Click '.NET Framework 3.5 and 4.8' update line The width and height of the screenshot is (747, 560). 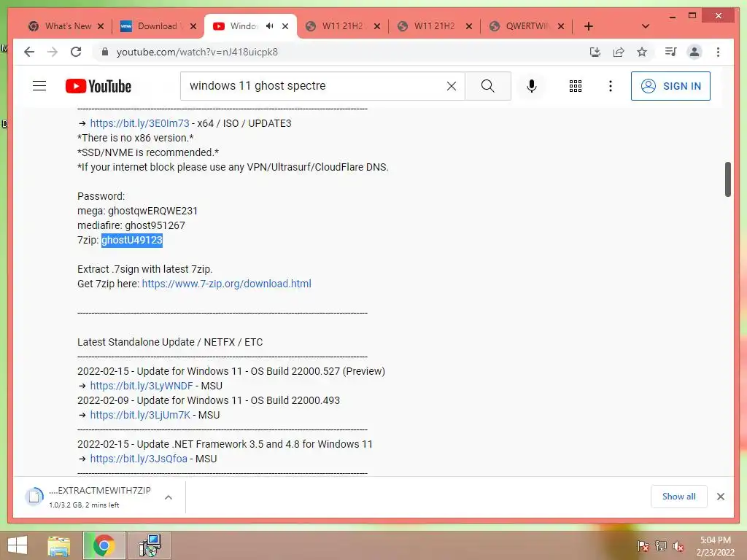point(225,444)
